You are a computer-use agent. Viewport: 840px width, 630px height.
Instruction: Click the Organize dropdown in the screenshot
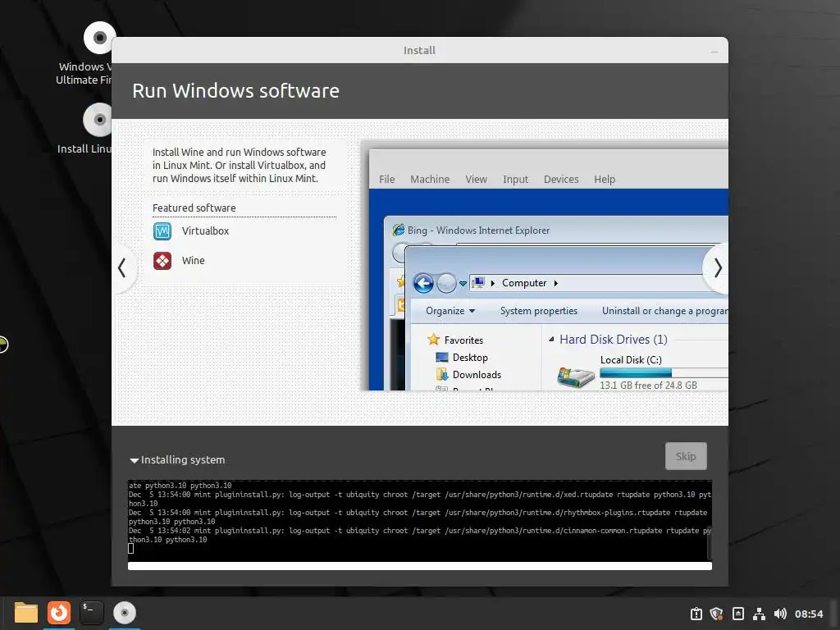tap(450, 311)
